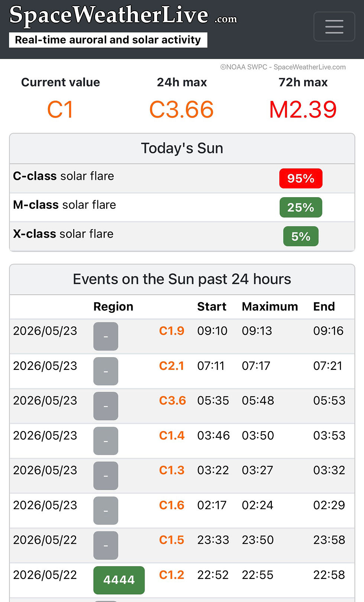Click the Events on the Sun header
364x602 pixels.
click(182, 279)
